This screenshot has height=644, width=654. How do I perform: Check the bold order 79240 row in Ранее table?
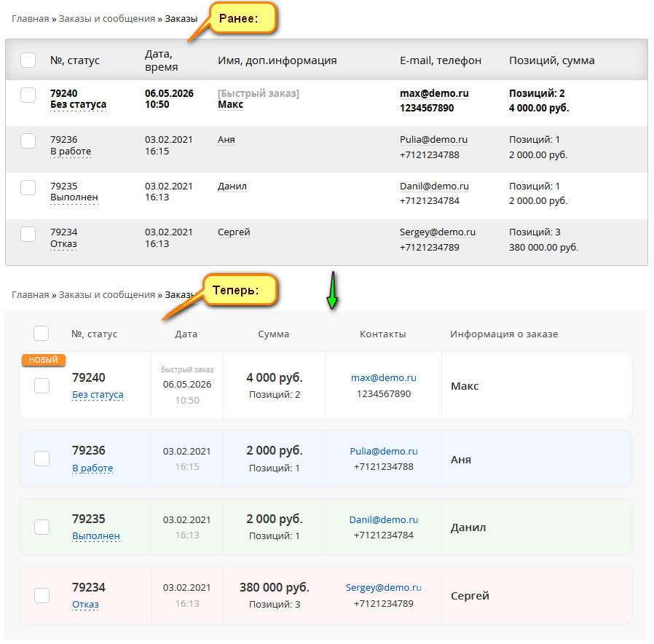(x=28, y=95)
